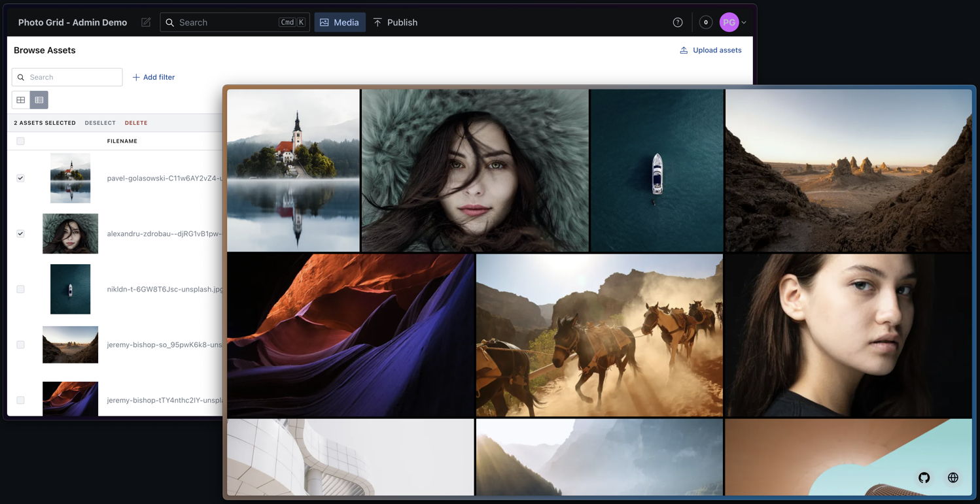This screenshot has width=980, height=504.
Task: Click DESELECT in selection bar
Action: [x=100, y=123]
